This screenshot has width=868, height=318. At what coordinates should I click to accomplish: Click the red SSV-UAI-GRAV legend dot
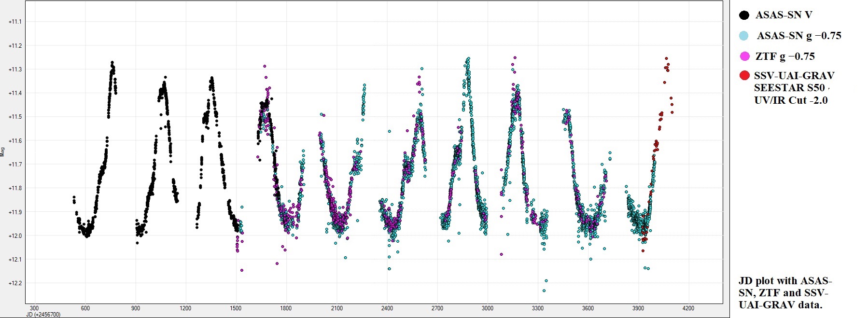point(744,75)
